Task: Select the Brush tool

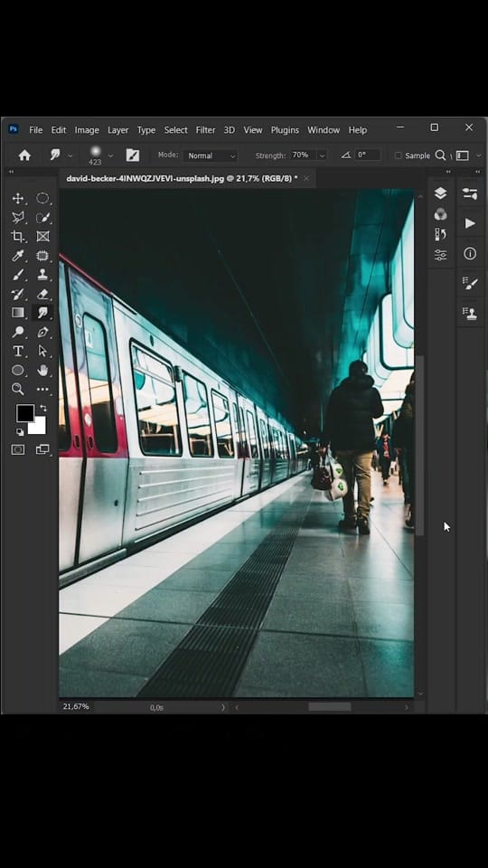Action: tap(18, 275)
